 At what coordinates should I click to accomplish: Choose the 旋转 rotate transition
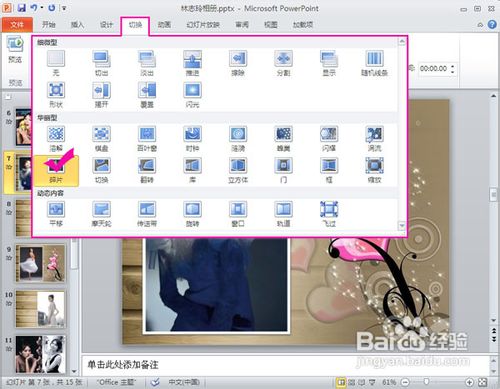click(x=192, y=214)
